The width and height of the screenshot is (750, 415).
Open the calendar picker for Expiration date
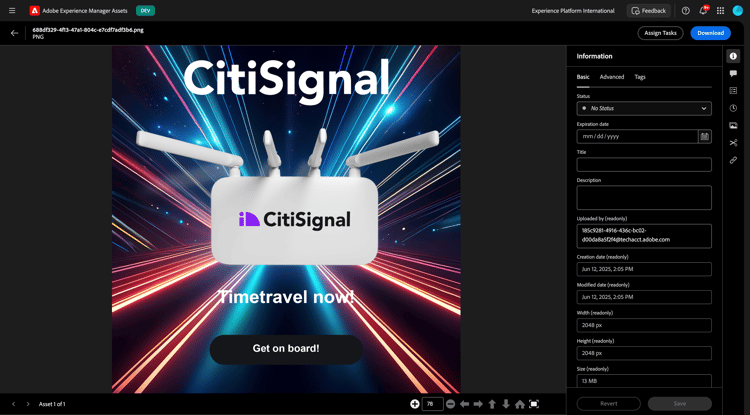(x=705, y=136)
